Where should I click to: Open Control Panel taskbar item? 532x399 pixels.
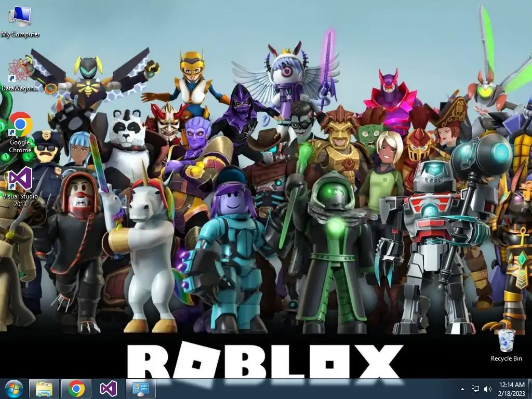(141, 389)
